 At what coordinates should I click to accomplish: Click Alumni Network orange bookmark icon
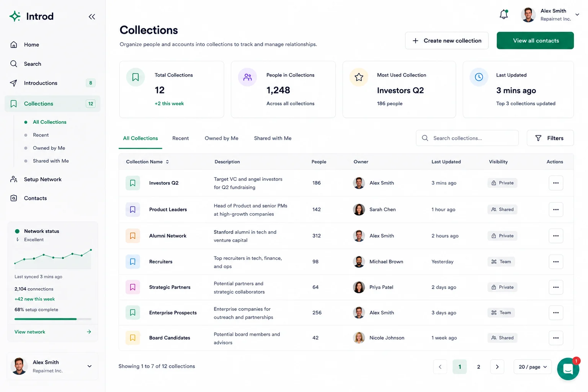(x=132, y=236)
